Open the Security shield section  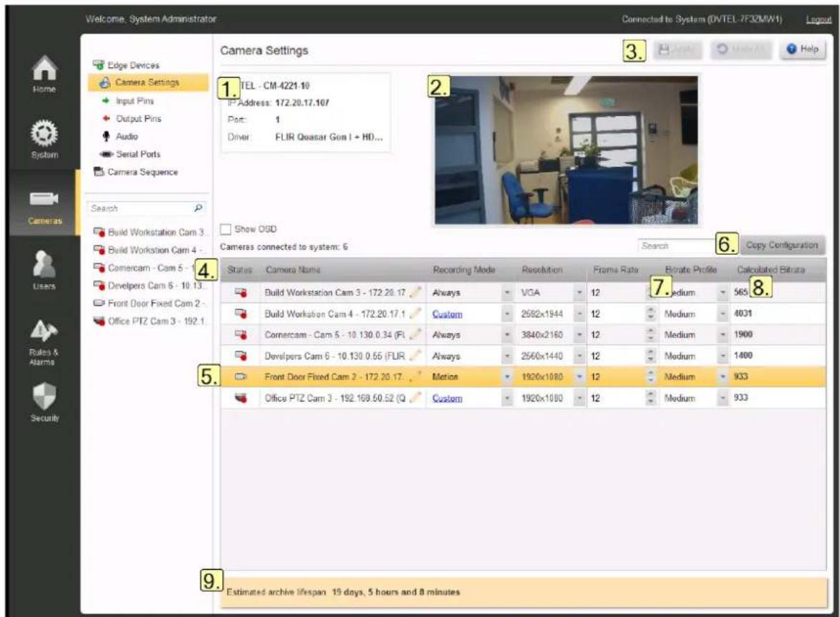[44, 403]
